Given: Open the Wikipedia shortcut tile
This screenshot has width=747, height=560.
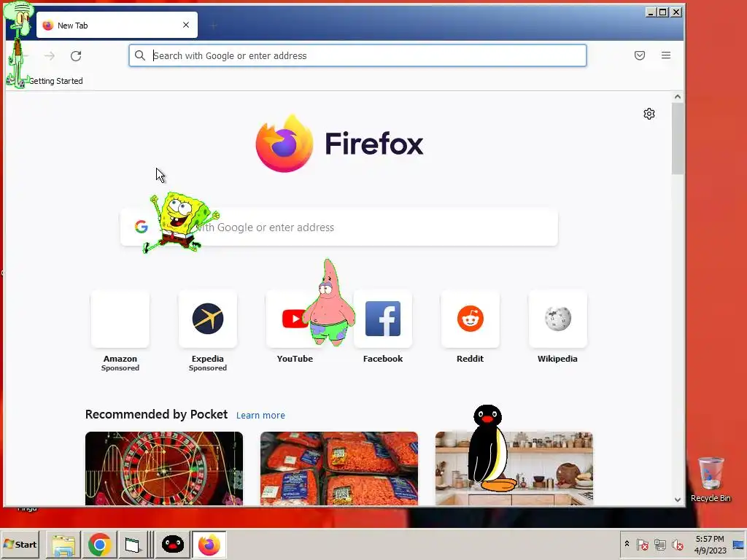Looking at the screenshot, I should pyautogui.click(x=557, y=319).
